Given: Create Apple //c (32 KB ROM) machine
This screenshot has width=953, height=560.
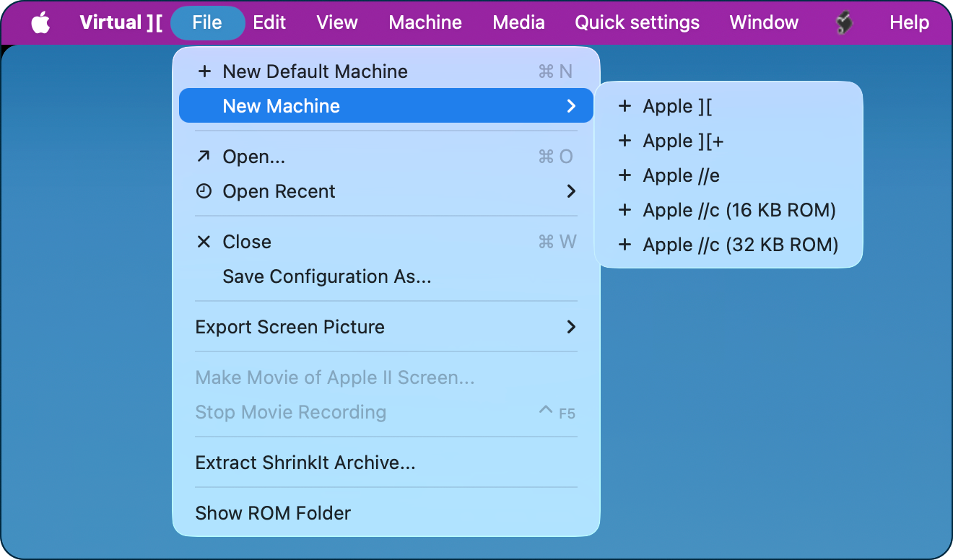Looking at the screenshot, I should pos(728,245).
